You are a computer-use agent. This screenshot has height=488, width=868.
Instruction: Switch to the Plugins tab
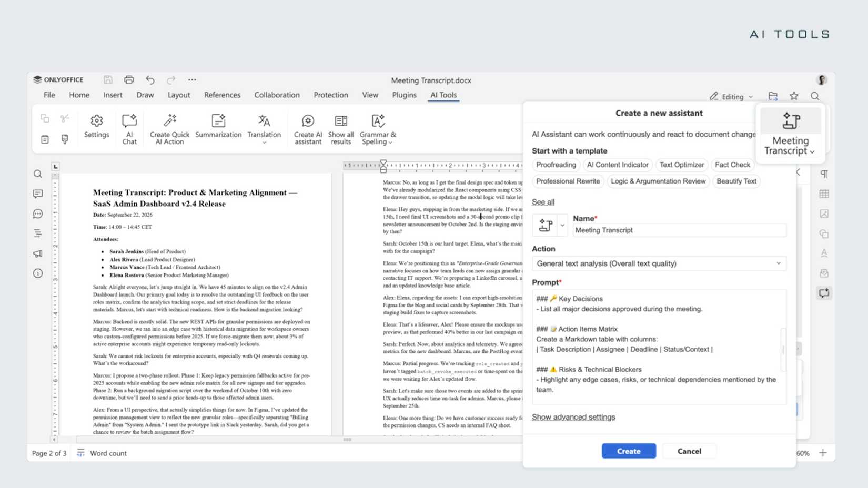click(404, 95)
